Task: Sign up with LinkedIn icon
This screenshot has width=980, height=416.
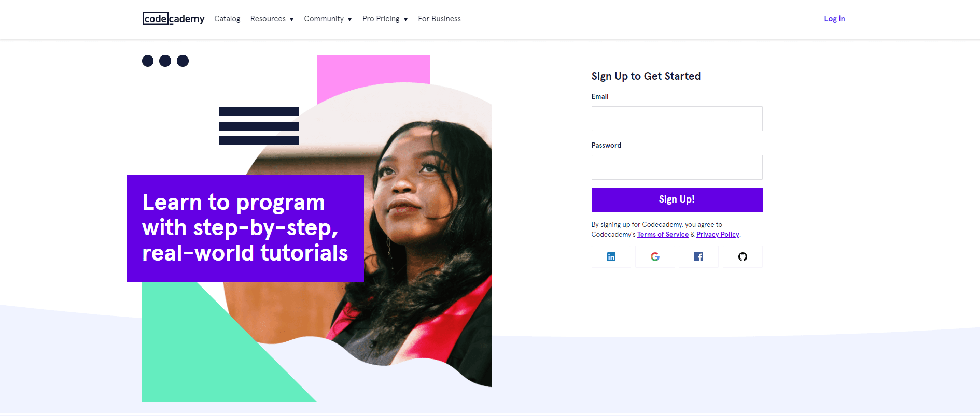Action: tap(611, 257)
